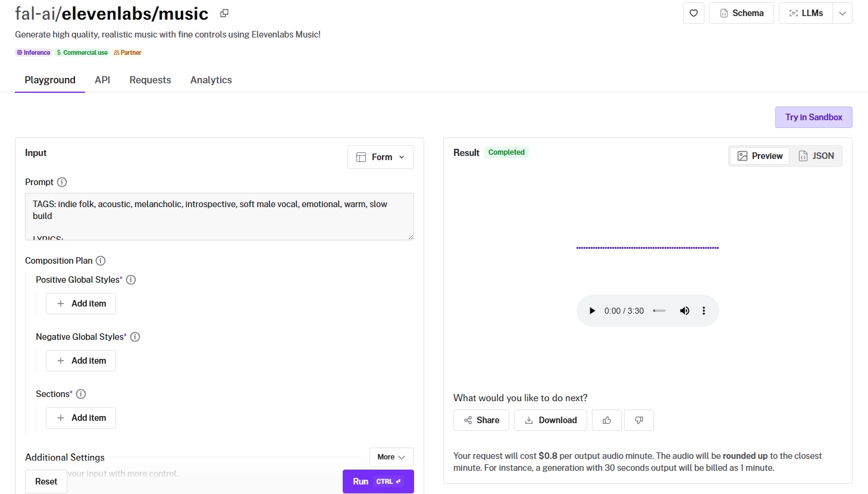Download the generated audio
868x494 pixels.
(550, 420)
